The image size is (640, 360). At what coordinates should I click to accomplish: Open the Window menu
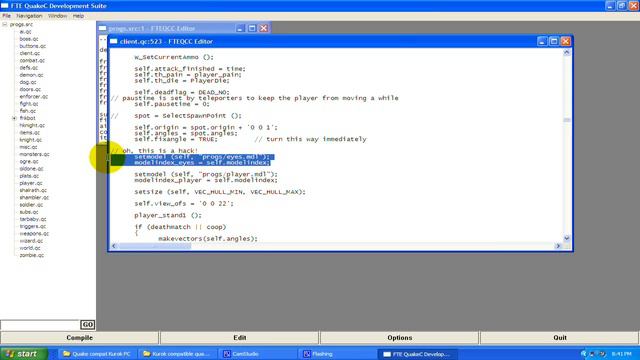(57, 16)
